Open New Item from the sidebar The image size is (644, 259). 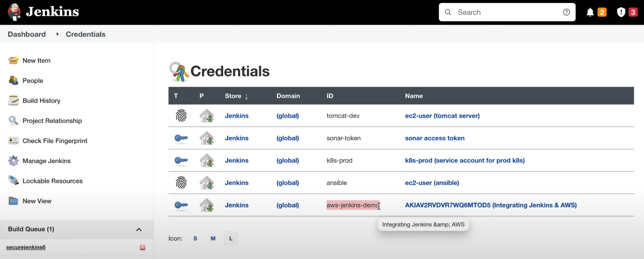(36, 61)
